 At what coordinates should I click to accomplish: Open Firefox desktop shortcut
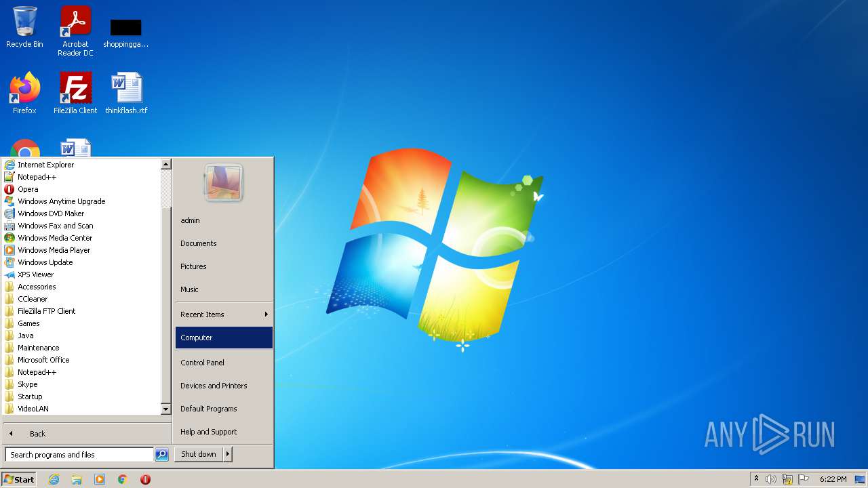(x=24, y=93)
